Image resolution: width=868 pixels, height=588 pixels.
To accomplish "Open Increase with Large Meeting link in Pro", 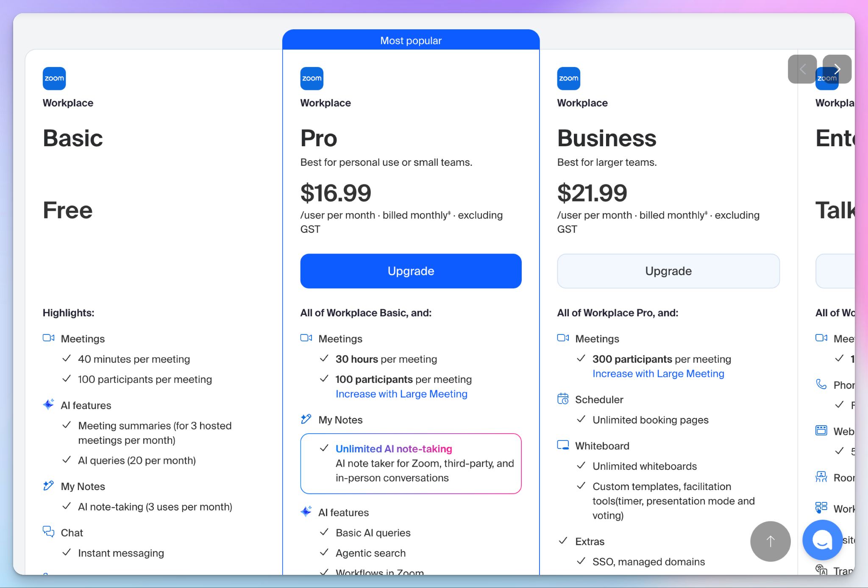I will 401,394.
